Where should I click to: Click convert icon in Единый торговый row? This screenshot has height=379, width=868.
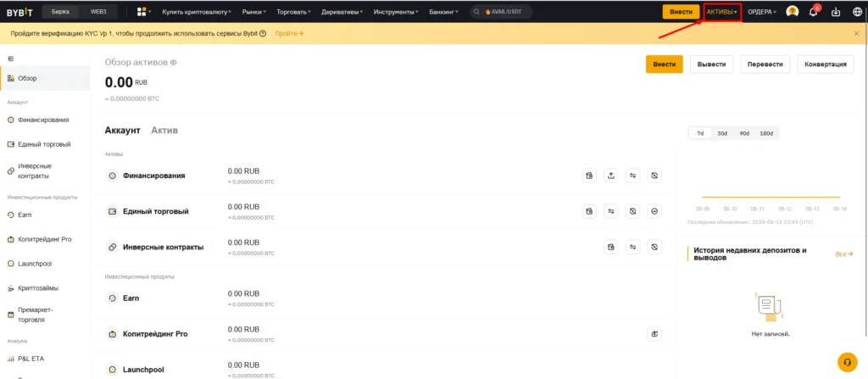(632, 211)
